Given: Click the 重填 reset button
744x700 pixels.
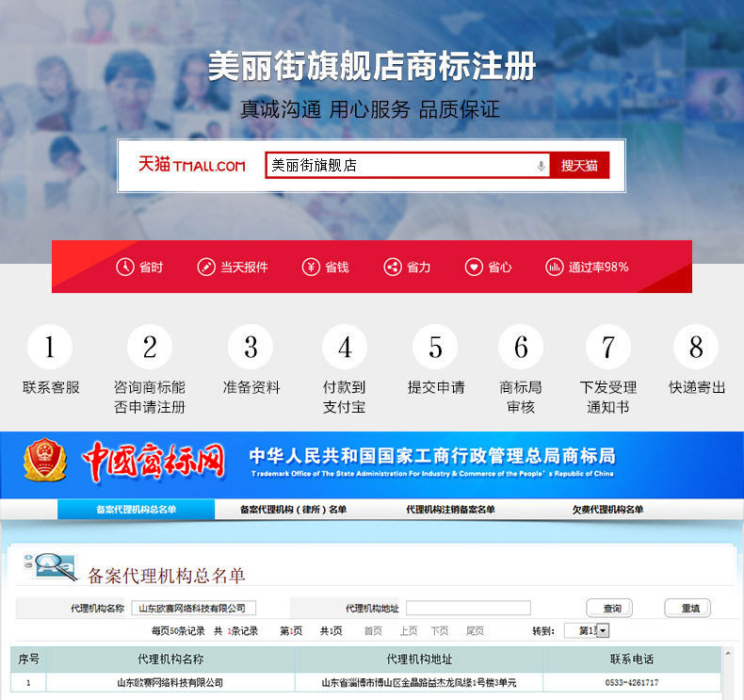Looking at the screenshot, I should (688, 608).
